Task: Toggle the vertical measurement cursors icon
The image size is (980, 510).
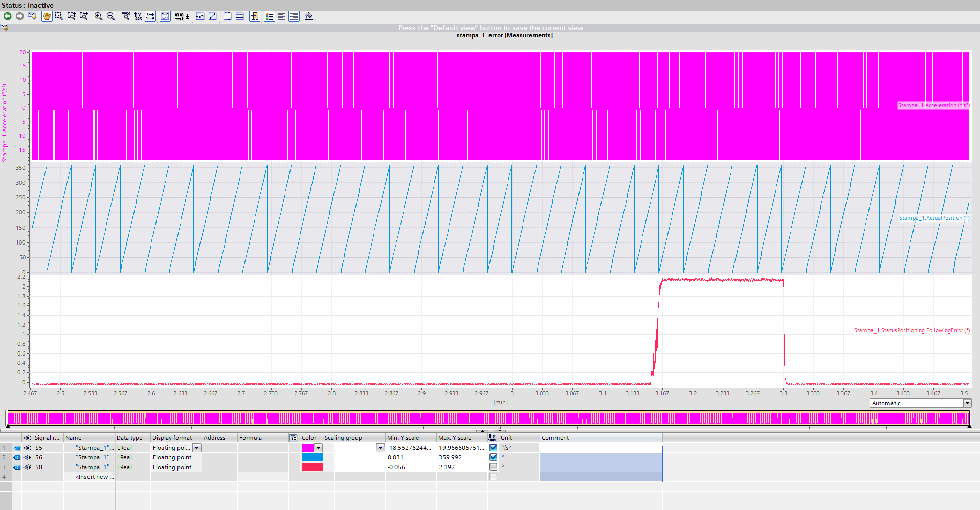Action: tap(228, 16)
